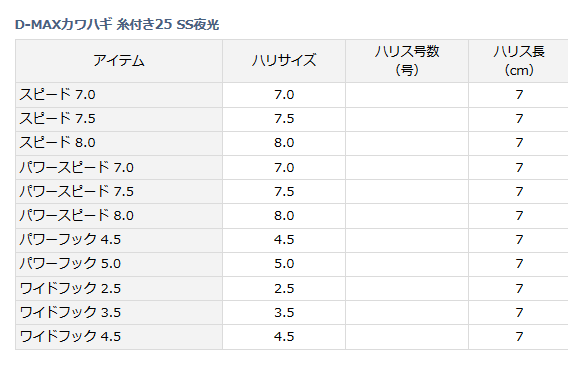This screenshot has height=365, width=579.
Task: Select the アイテム column header
Action: (119, 61)
